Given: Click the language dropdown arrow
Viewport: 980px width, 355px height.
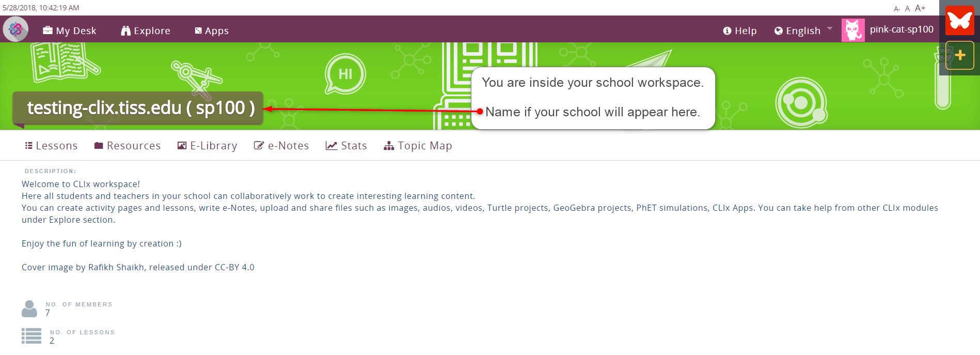Looking at the screenshot, I should (x=830, y=28).
